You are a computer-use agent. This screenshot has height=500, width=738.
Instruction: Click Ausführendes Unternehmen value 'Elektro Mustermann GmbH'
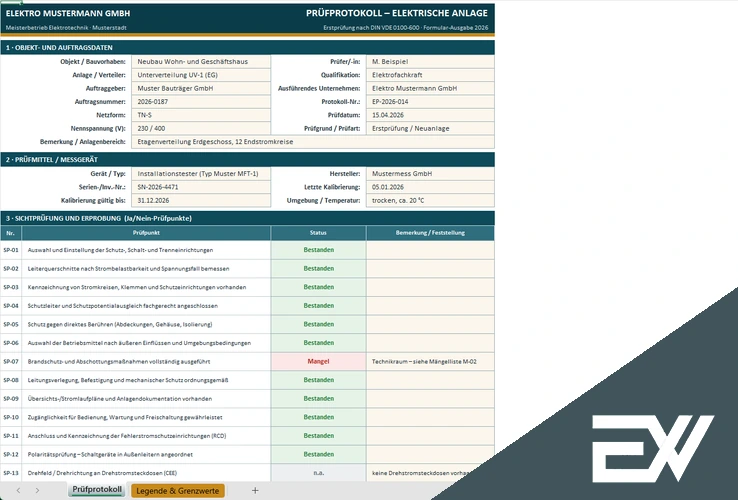430,88
